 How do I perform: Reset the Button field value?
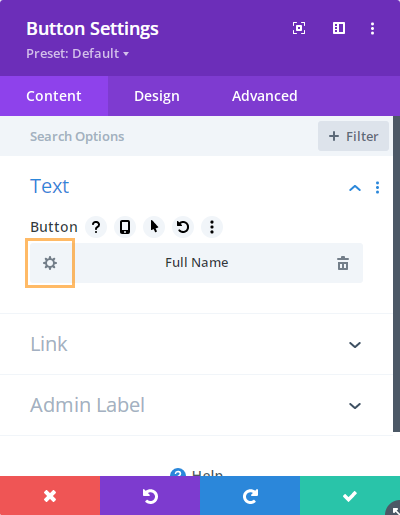183,227
